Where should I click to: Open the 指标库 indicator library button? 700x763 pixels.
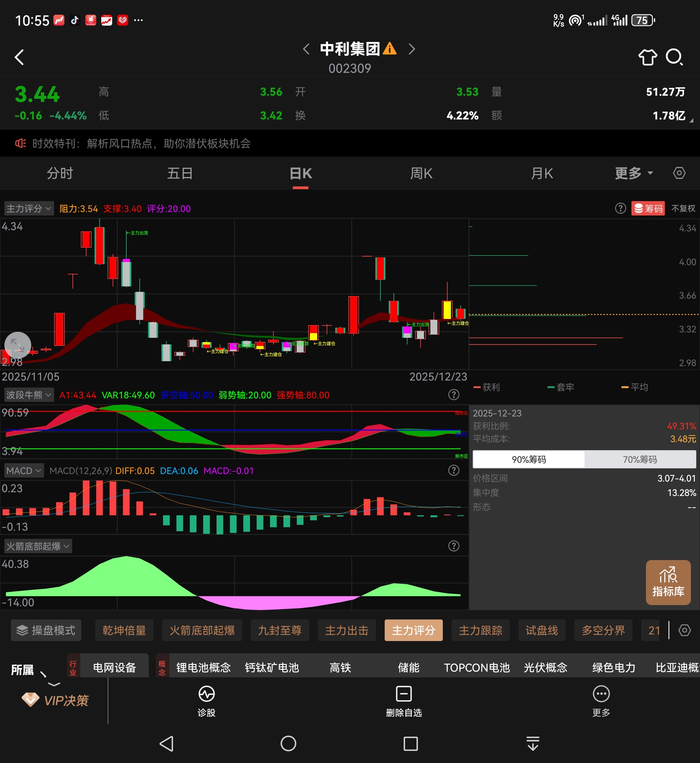coord(668,582)
